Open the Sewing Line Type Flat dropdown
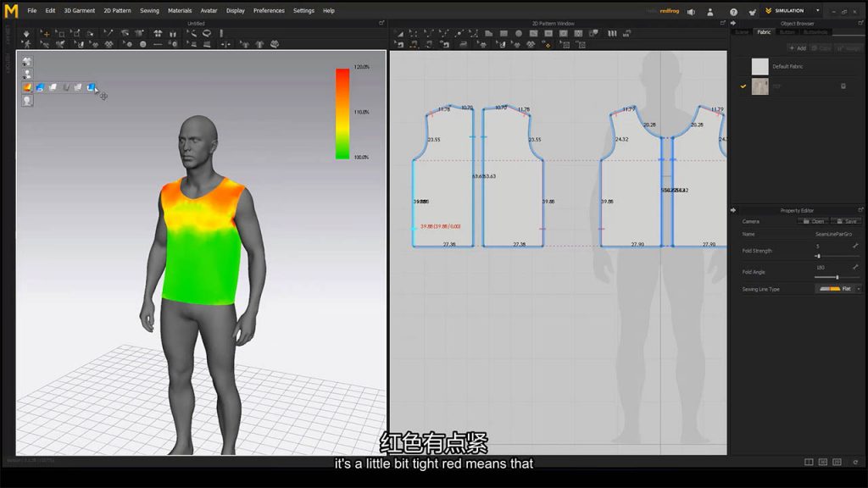868x488 pixels. (839, 289)
